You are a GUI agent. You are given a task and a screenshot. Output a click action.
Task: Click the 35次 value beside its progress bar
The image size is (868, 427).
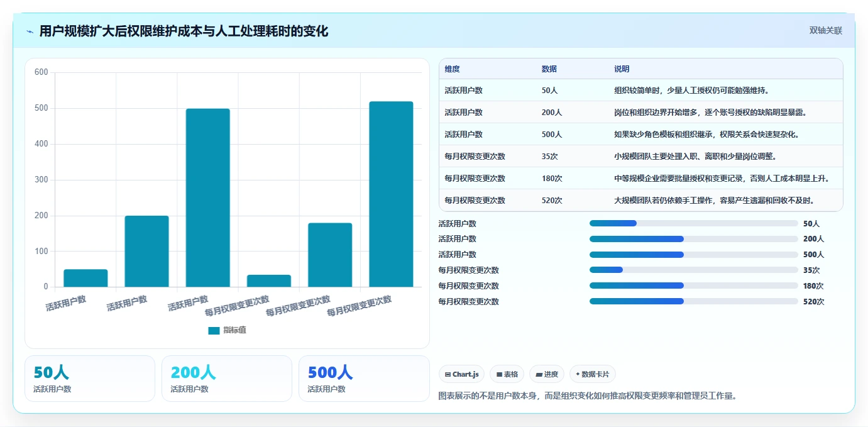pyautogui.click(x=811, y=270)
